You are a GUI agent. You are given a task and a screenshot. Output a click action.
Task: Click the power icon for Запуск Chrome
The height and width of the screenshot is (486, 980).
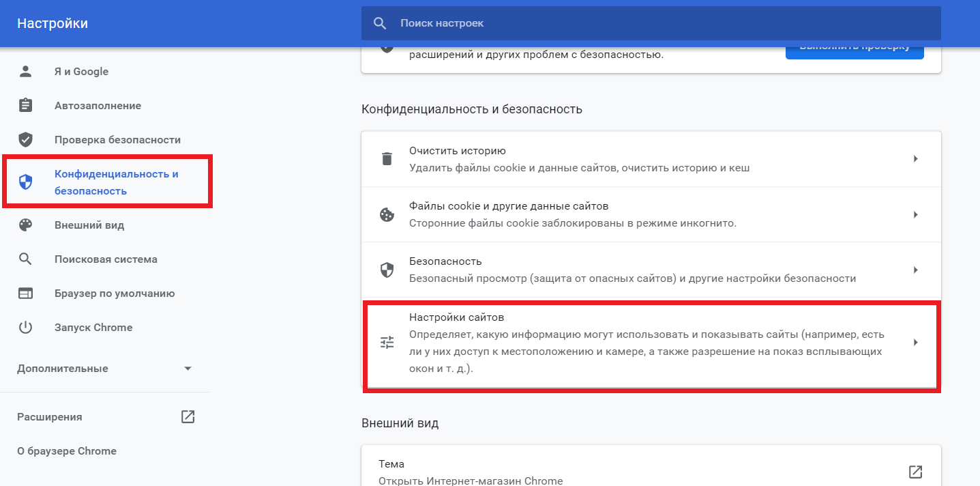click(x=25, y=328)
